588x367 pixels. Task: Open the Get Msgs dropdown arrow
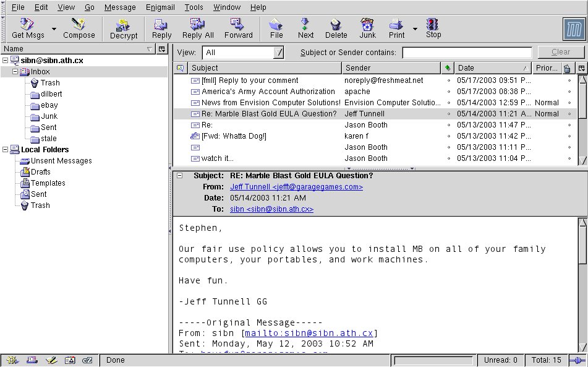pyautogui.click(x=54, y=29)
